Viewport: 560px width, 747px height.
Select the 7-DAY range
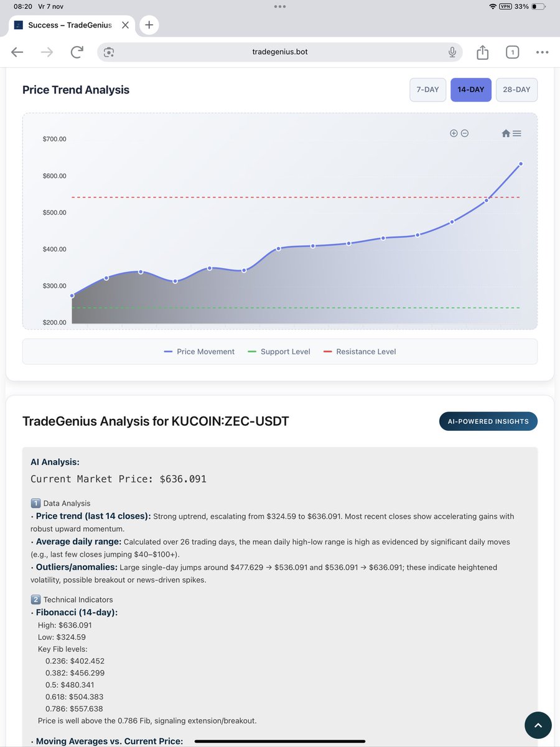[427, 90]
